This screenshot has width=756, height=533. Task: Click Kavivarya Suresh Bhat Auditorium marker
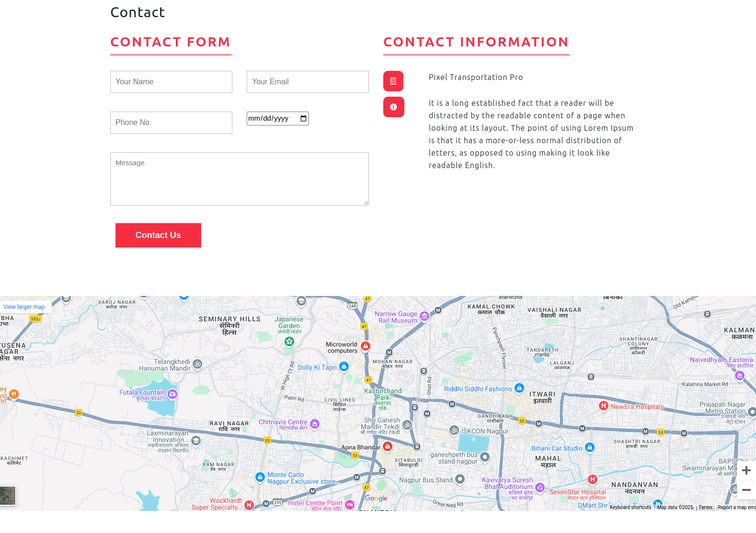(540, 488)
